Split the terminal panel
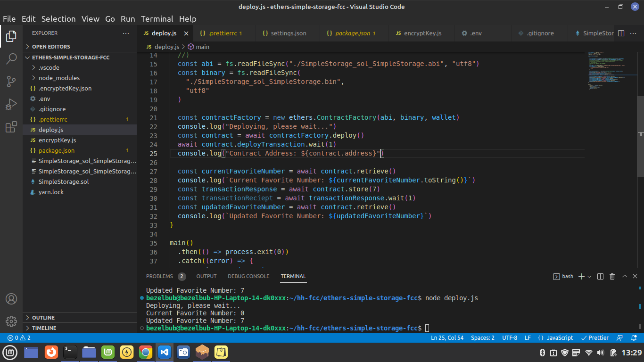Viewport: 644px width, 362px height. pos(600,276)
